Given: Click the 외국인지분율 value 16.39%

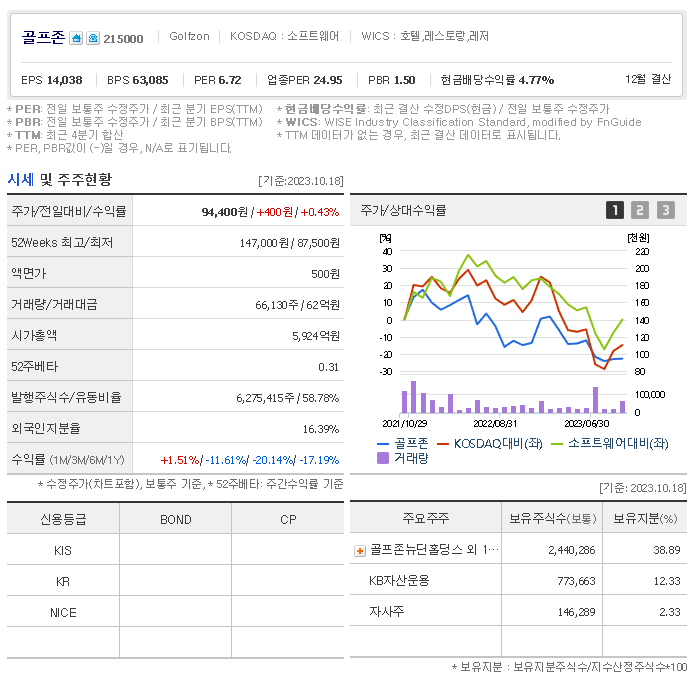Looking at the screenshot, I should (x=321, y=429).
